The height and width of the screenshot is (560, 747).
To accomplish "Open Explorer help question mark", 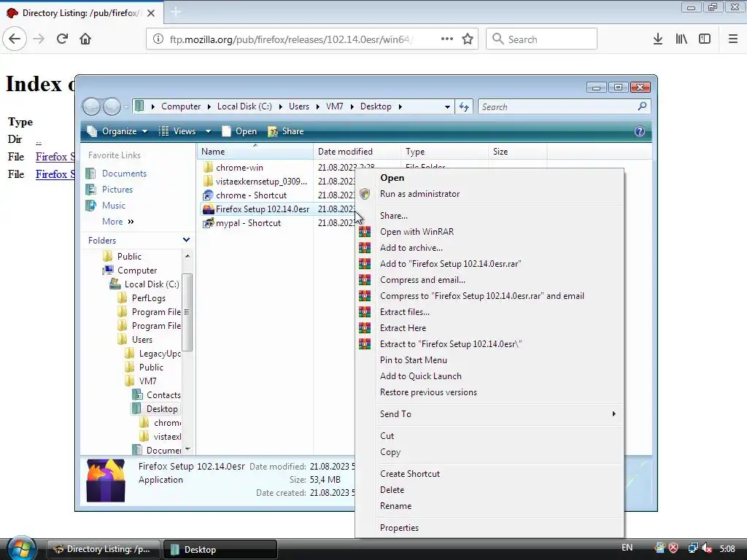I will point(639,131).
